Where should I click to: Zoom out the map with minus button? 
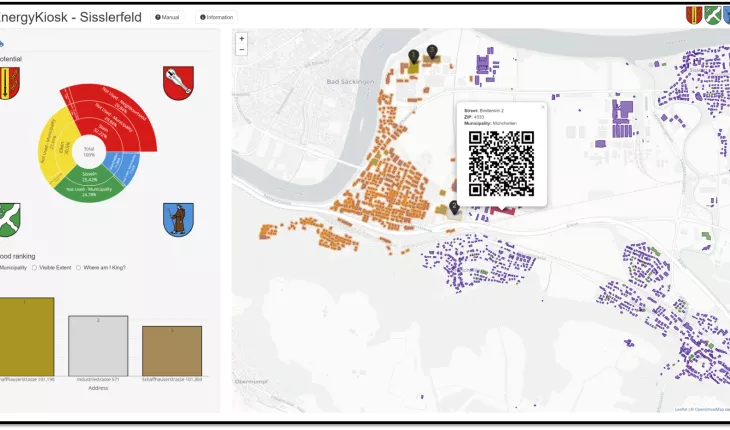(x=241, y=50)
